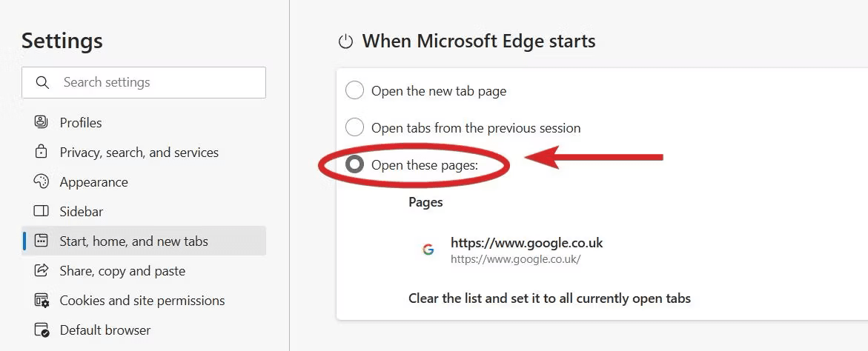This screenshot has height=351, width=868.
Task: Choose Open tabs from the previous session
Action: [354, 127]
